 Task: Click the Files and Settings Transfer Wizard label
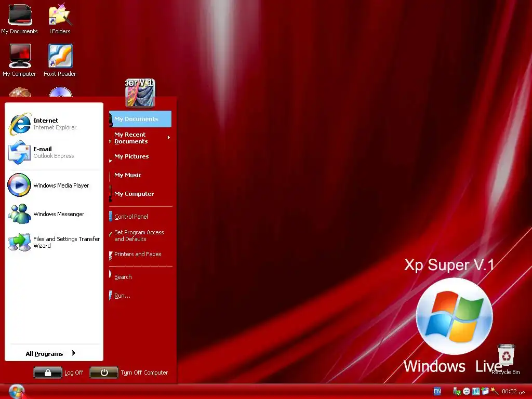pyautogui.click(x=66, y=242)
